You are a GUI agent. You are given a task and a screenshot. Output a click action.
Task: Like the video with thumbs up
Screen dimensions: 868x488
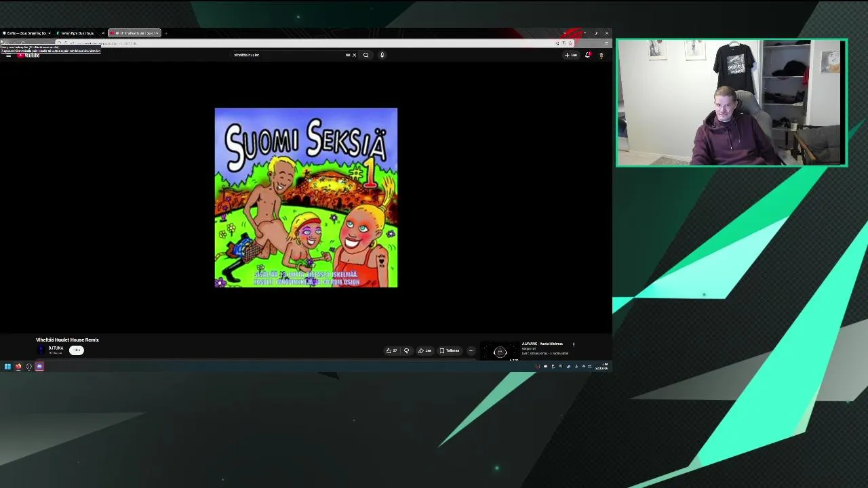(391, 350)
